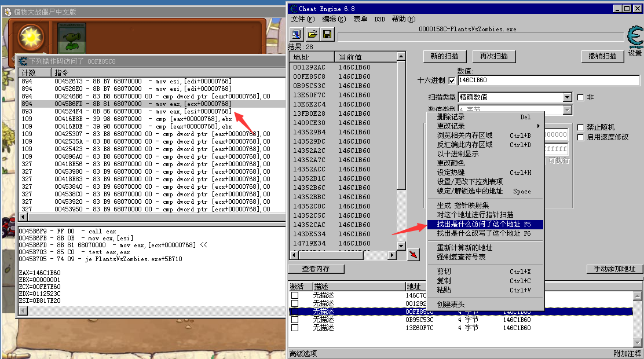Viewport: 644px width, 359px height.
Task: Click the red arrow add-to-list icon
Action: pos(413,255)
